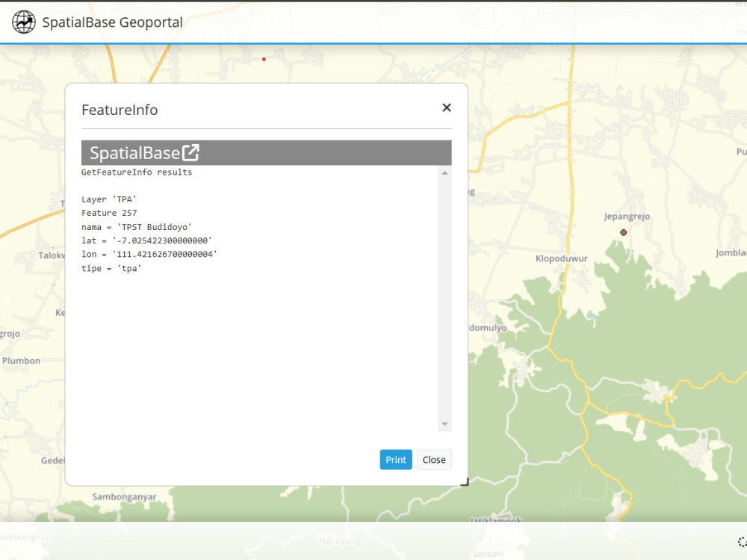Viewport: 747px width, 560px height.
Task: Click the lat value line
Action: point(146,240)
